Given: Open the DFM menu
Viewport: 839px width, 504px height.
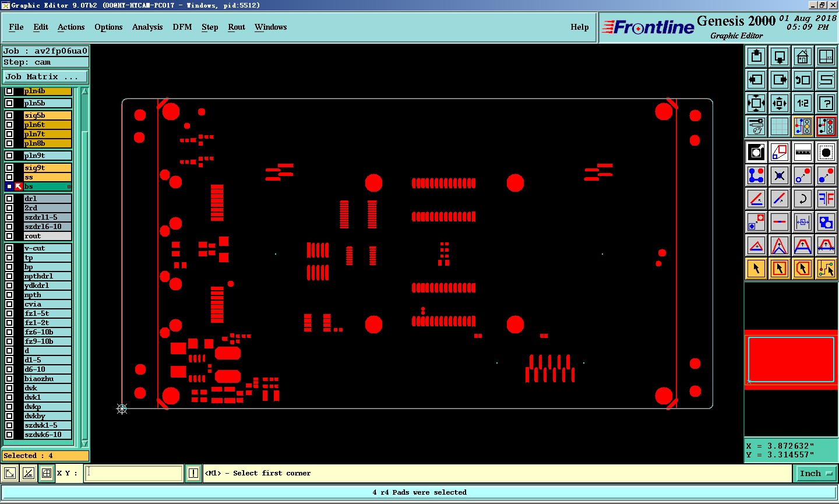Looking at the screenshot, I should click(x=182, y=27).
